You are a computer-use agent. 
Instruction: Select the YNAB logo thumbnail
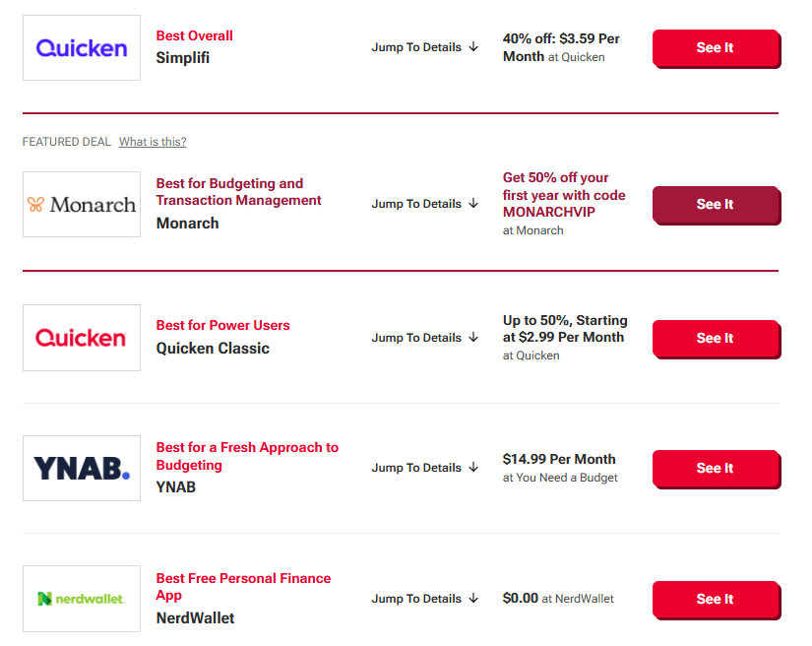tap(82, 468)
